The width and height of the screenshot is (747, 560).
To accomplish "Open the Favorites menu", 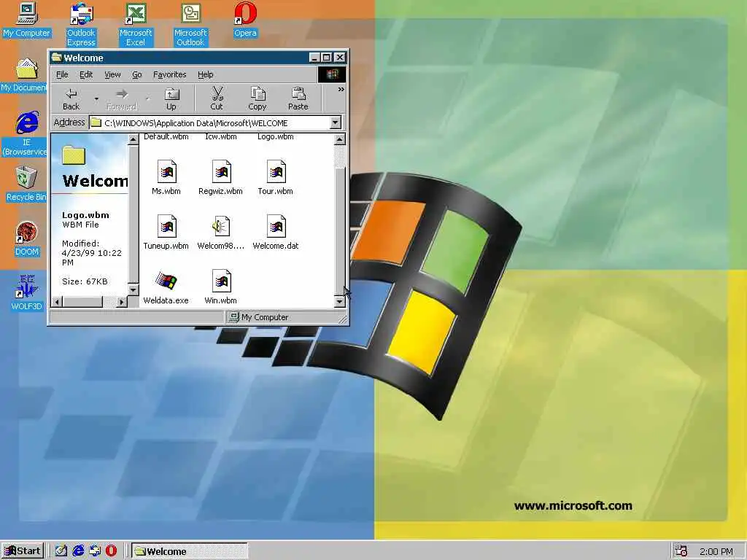I will pos(169,75).
